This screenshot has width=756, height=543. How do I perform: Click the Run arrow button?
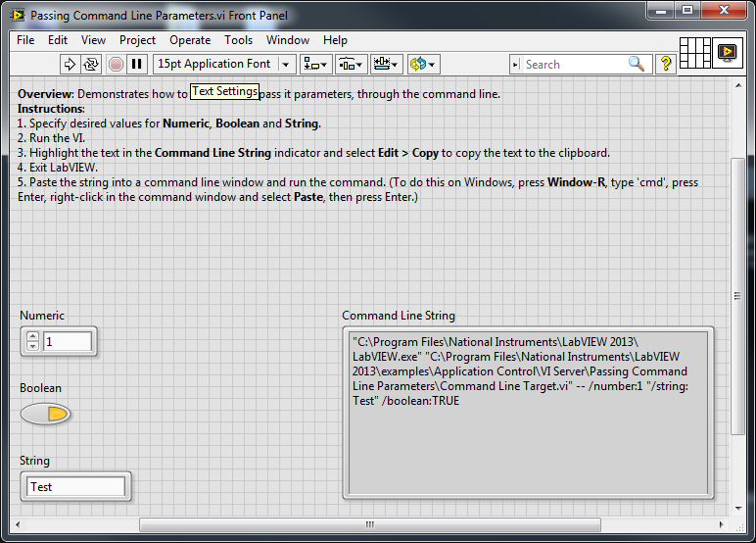coord(70,64)
